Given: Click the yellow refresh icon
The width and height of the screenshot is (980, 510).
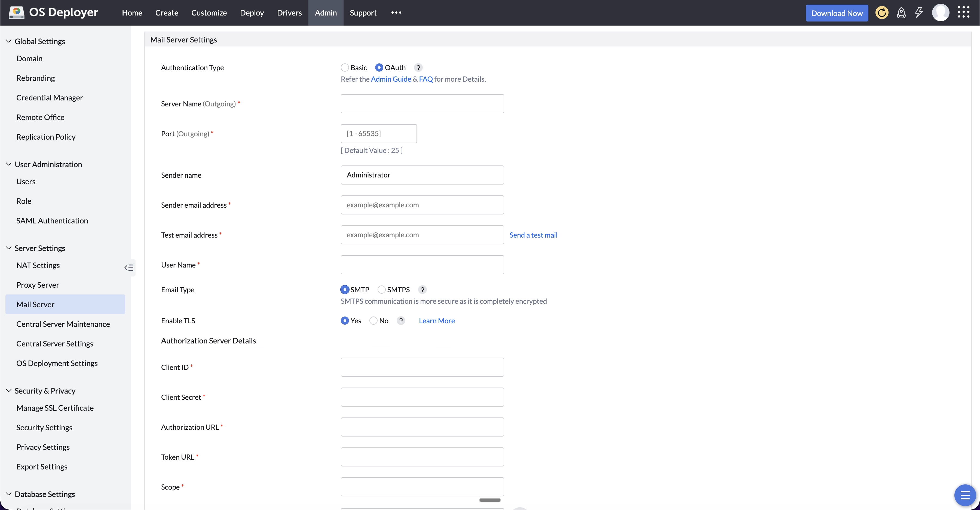Looking at the screenshot, I should [882, 13].
